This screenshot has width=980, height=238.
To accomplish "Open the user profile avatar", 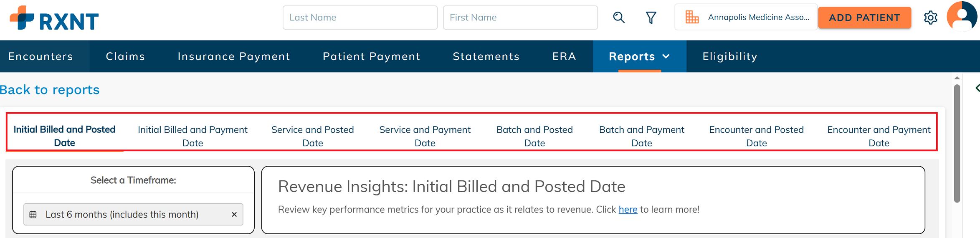I will [x=962, y=17].
